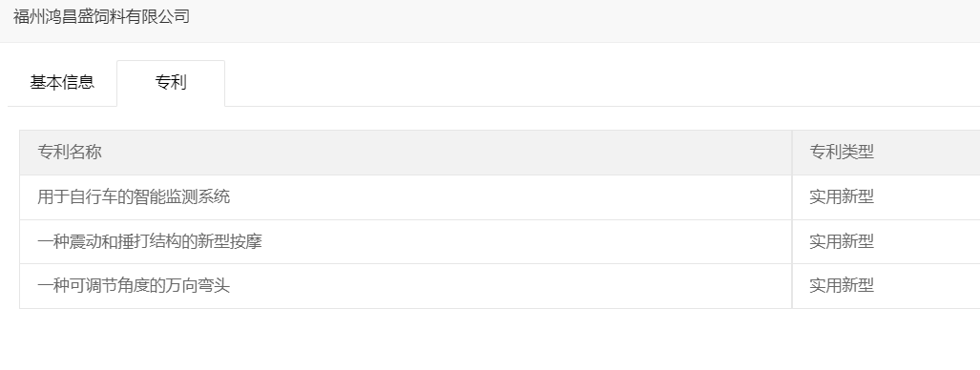980x370 pixels.
Task: Click the 专利类型 column header
Action: (x=842, y=152)
